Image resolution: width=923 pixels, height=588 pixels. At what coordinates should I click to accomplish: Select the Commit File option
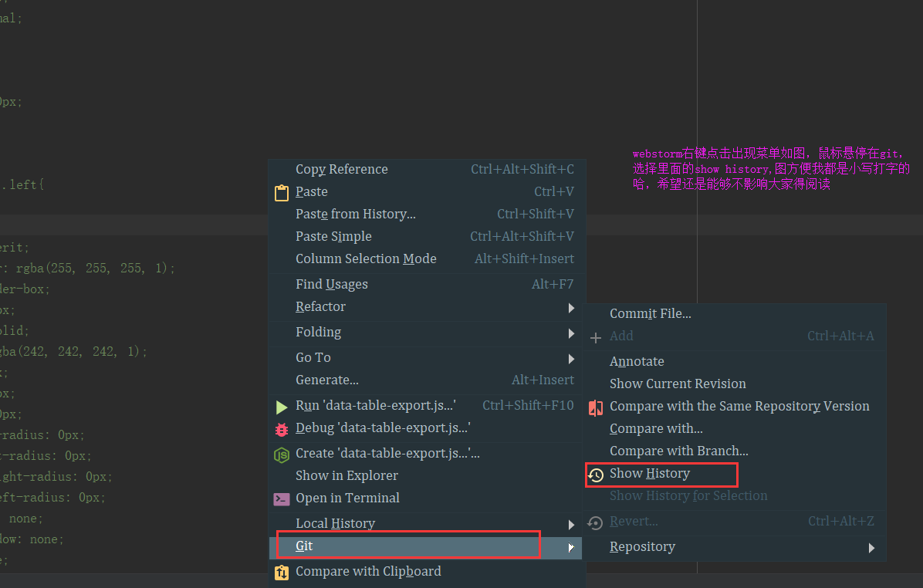tap(651, 313)
